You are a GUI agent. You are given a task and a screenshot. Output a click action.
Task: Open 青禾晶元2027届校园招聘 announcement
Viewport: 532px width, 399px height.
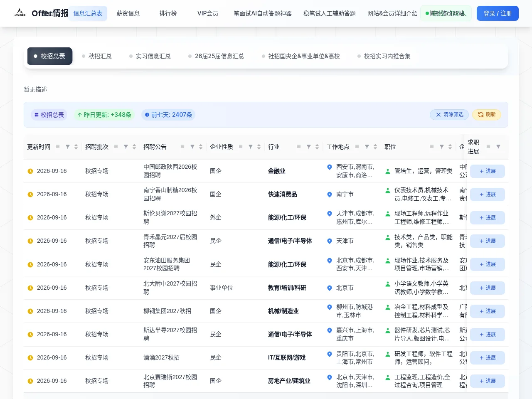[x=170, y=241]
